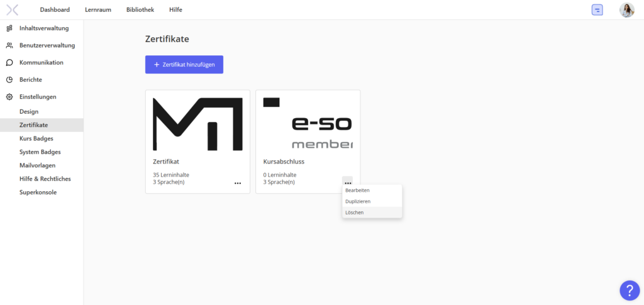The width and height of the screenshot is (644, 305).
Task: Close the three-dot menu on the Kursabschluss card
Action: click(x=347, y=182)
